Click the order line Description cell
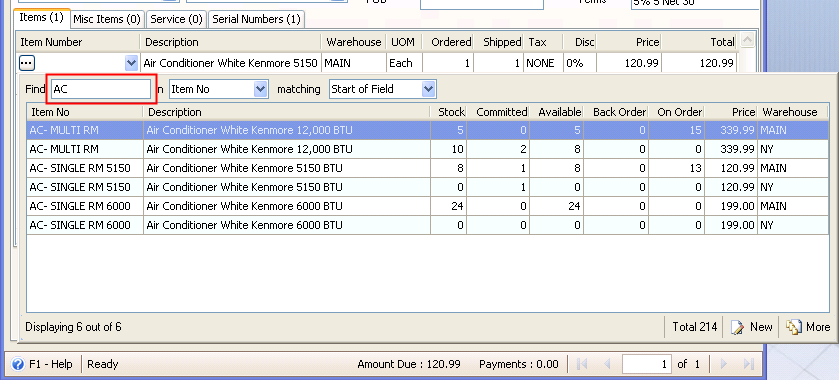The image size is (839, 380). [x=231, y=63]
